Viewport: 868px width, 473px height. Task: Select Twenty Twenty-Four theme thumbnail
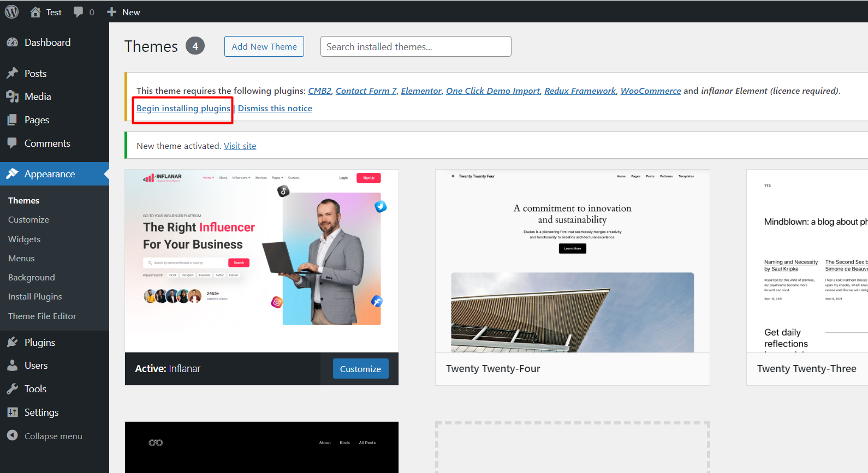(x=573, y=261)
